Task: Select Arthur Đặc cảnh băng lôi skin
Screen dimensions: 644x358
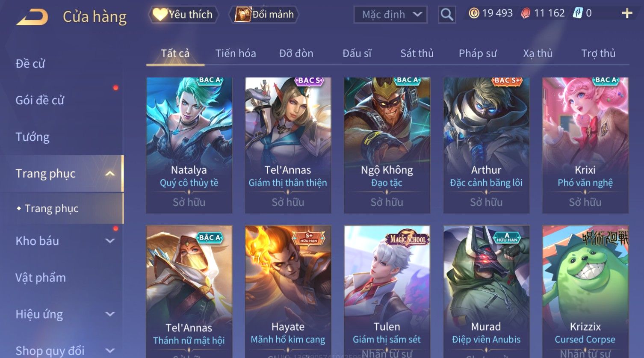Action: click(x=486, y=145)
